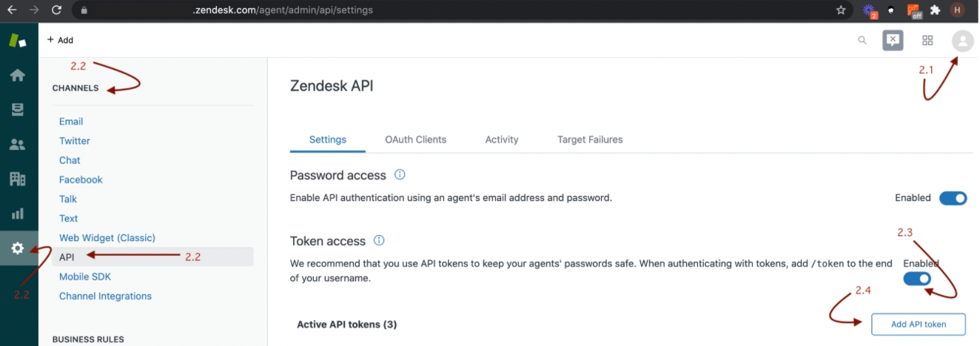980x346 pixels.
Task: Select Web Widget (Classic) in Channels
Action: (x=107, y=237)
